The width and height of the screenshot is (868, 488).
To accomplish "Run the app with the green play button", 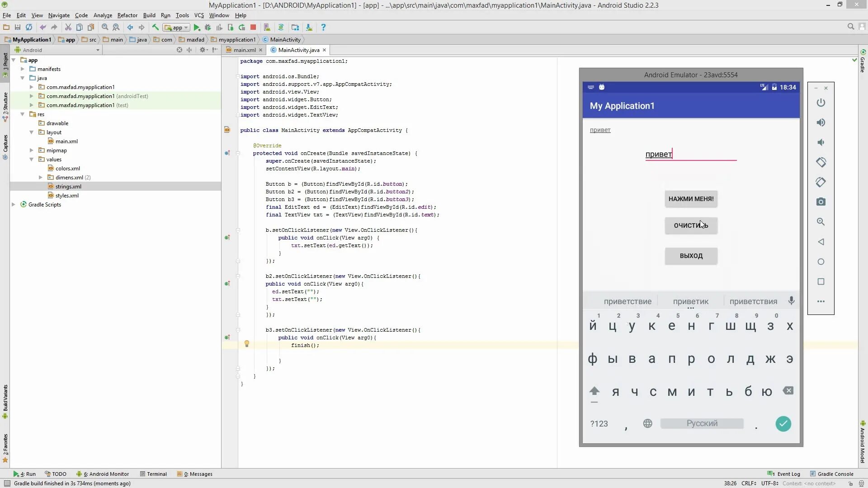I will pyautogui.click(x=197, y=28).
